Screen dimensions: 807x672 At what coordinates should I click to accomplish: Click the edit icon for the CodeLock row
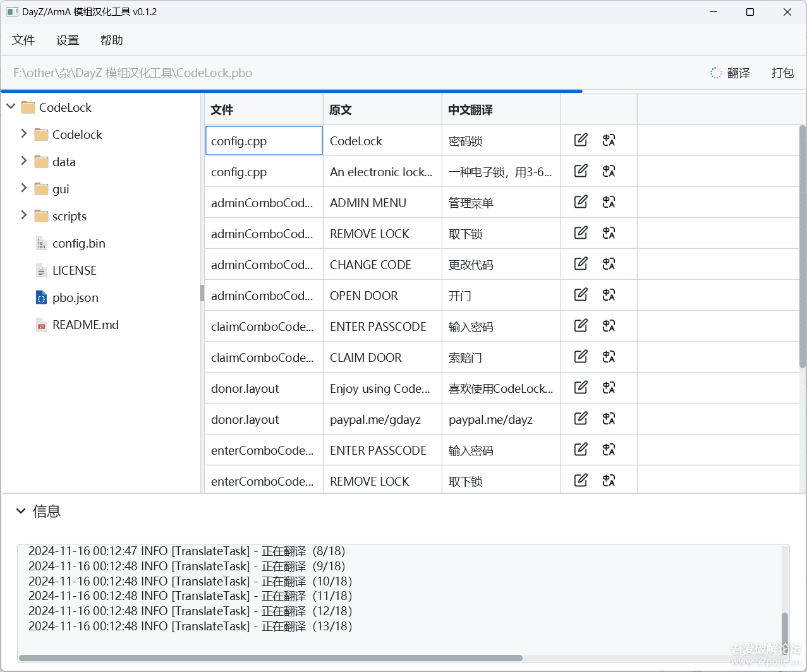(x=581, y=140)
